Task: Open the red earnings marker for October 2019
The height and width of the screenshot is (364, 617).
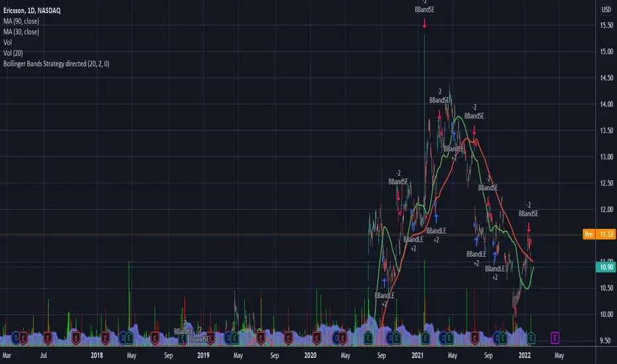Action: [x=289, y=338]
